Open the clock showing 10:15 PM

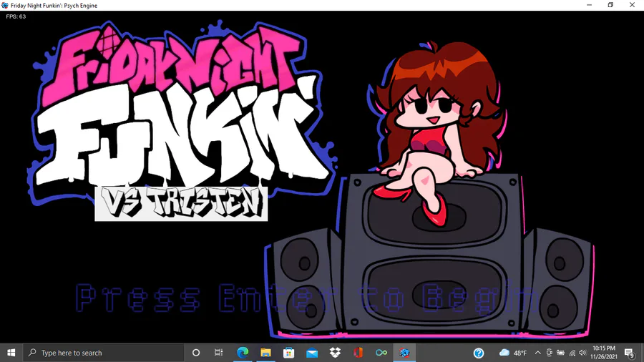604,353
